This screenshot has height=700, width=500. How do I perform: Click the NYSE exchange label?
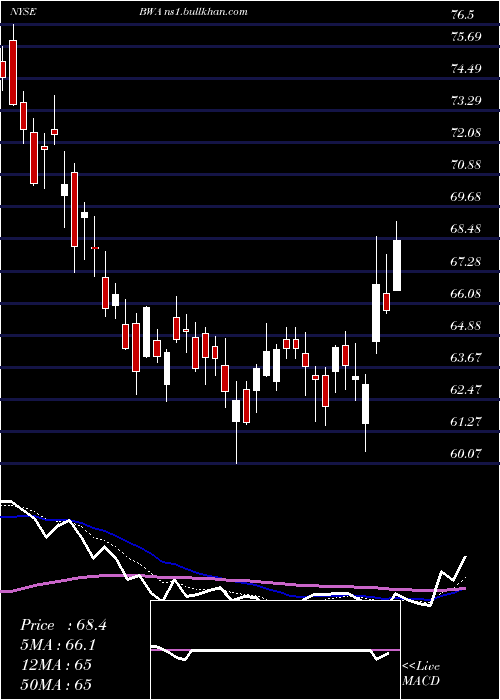point(25,12)
